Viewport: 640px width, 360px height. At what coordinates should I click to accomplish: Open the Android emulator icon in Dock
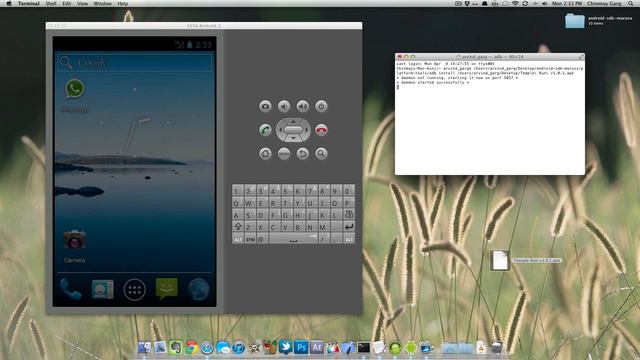[411, 347]
